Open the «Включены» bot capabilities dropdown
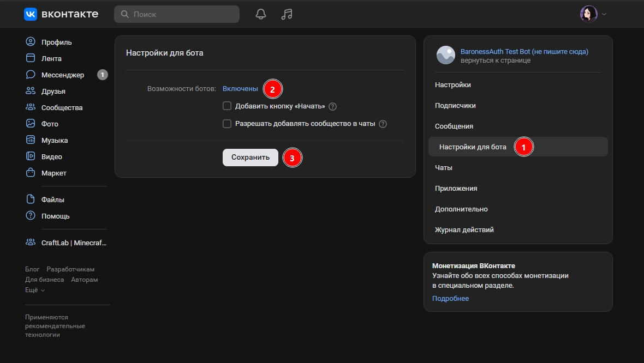The width and height of the screenshot is (644, 363). click(240, 88)
